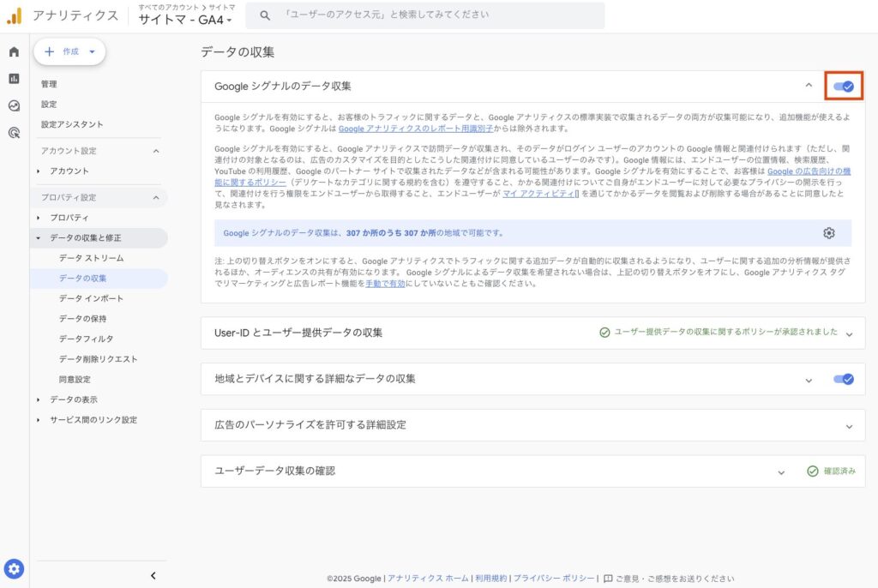
Task: Click the 作成 button
Action: tap(69, 51)
